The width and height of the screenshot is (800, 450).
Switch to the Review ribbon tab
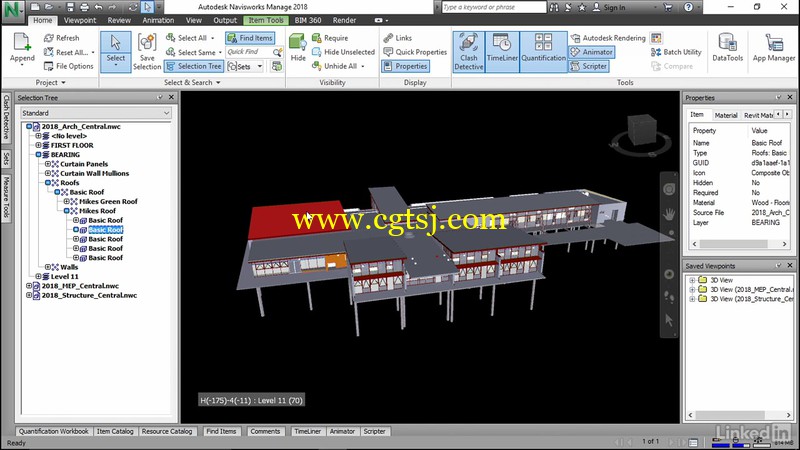tap(119, 20)
